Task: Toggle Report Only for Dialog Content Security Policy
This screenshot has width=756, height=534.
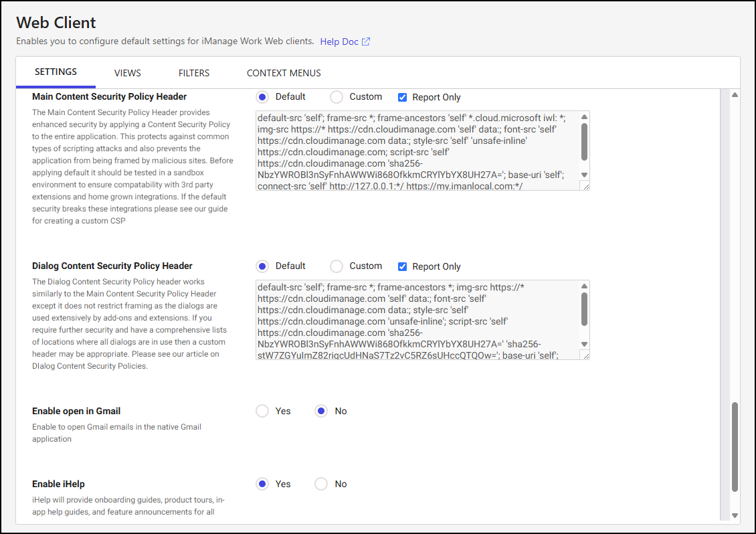Action: 402,266
